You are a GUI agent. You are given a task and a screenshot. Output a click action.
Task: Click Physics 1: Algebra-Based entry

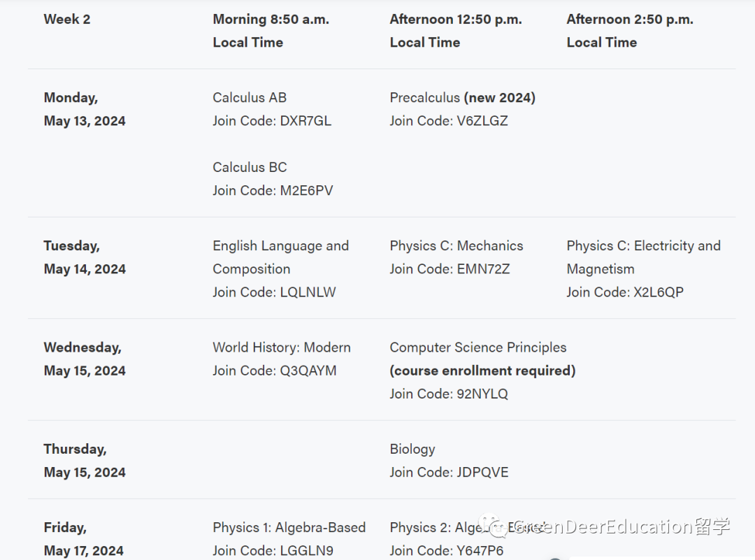point(289,528)
